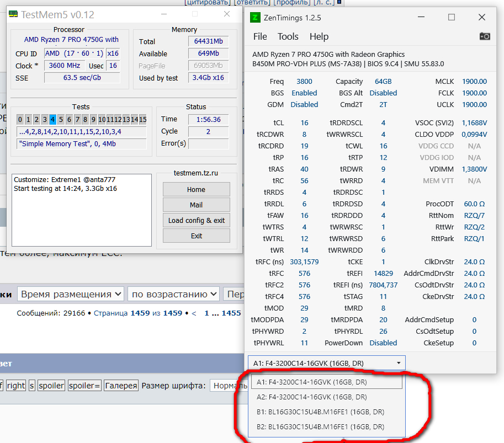Viewport: 504px width, 443px height.
Task: Click the GDM Disabled value
Action: click(x=304, y=104)
